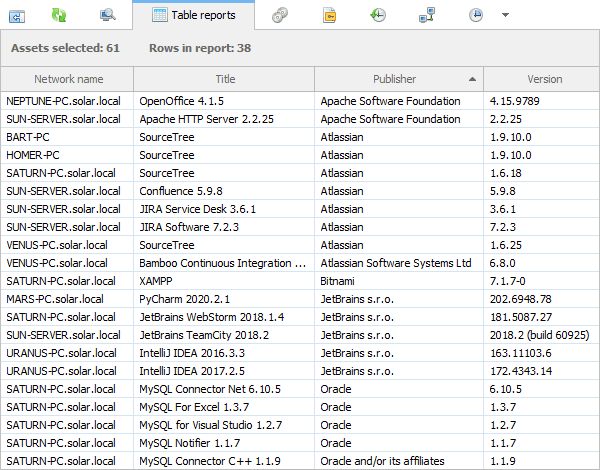Select the JIRA Software 7.2.3 cell

click(224, 227)
